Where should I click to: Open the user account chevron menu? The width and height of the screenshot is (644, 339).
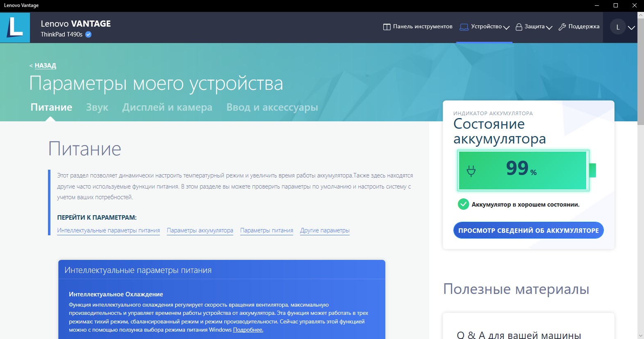[x=631, y=27]
